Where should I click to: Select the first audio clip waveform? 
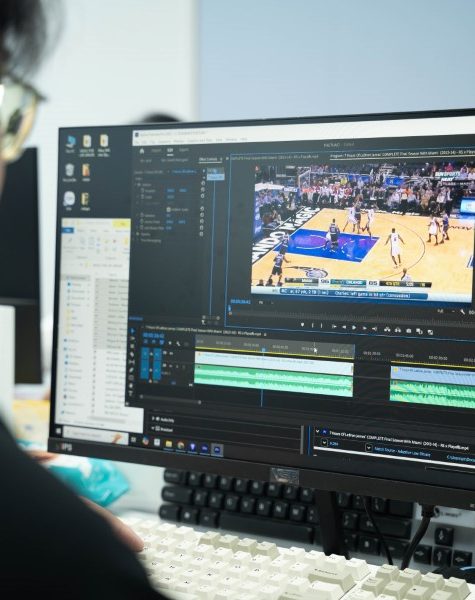[274, 381]
